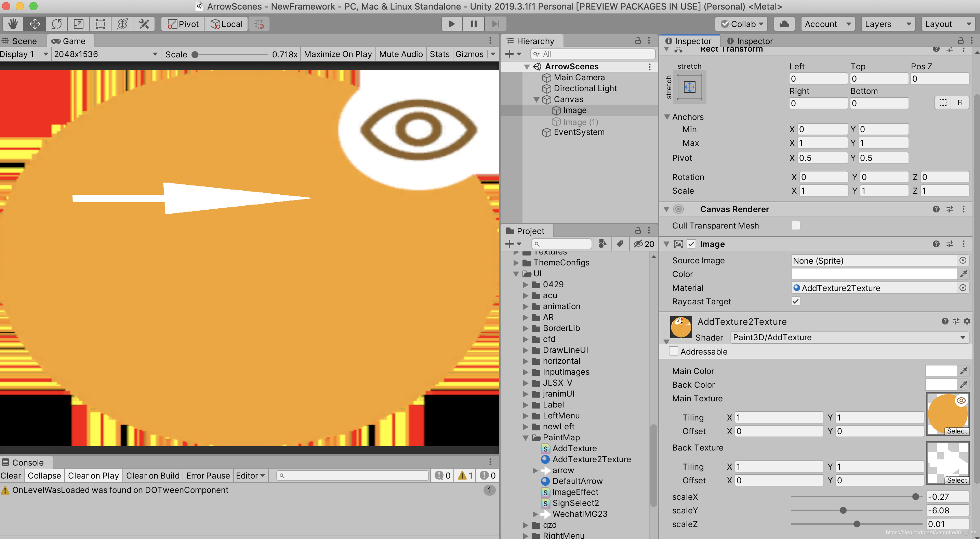Click Clear on Play in Console
Viewport: 980px width, 539px height.
pyautogui.click(x=93, y=475)
